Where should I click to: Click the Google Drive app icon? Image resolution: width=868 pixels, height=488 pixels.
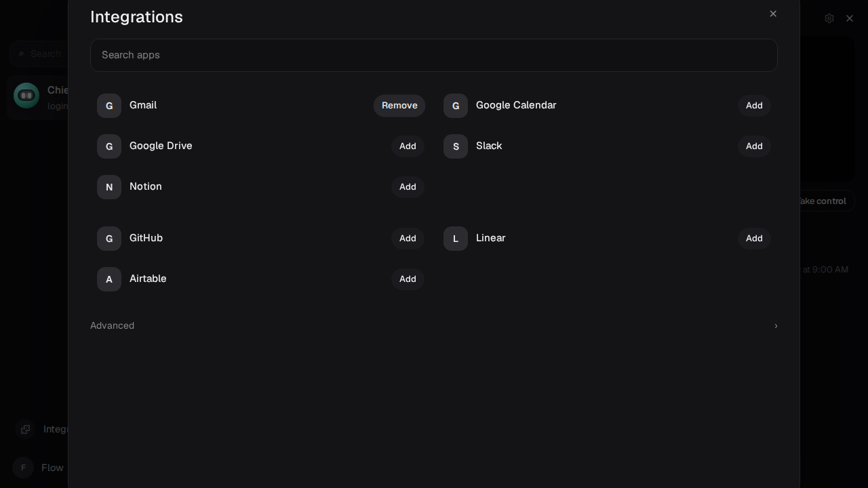point(109,146)
